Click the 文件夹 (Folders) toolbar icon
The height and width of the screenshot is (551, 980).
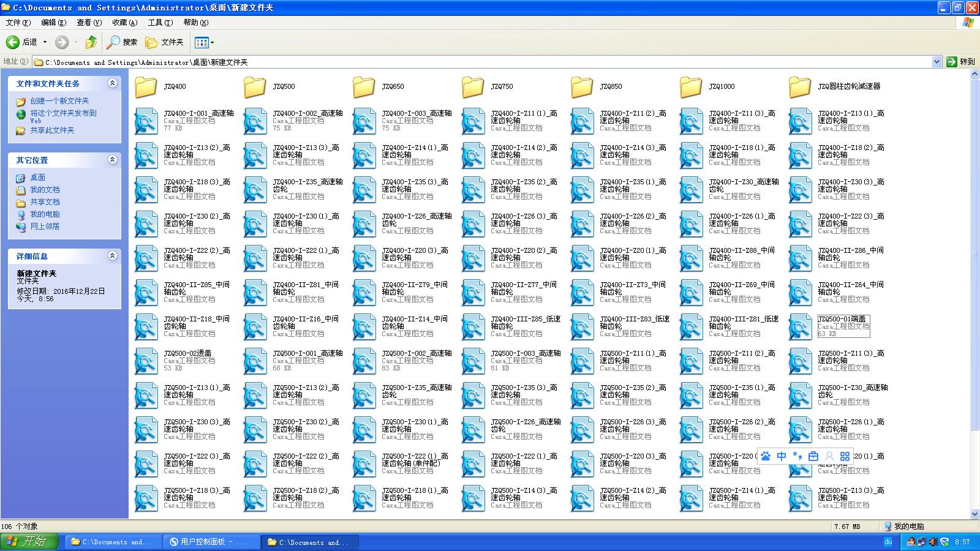click(x=151, y=42)
